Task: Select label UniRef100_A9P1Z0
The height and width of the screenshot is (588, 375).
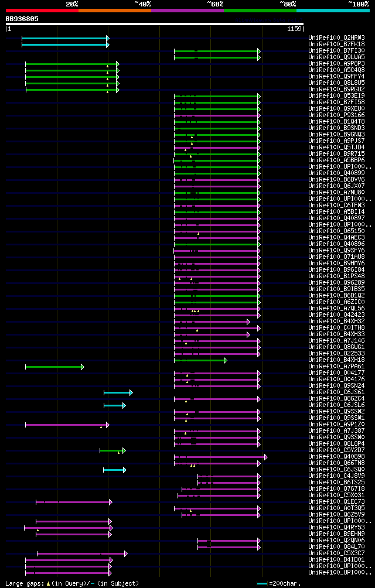Action: [x=336, y=424]
